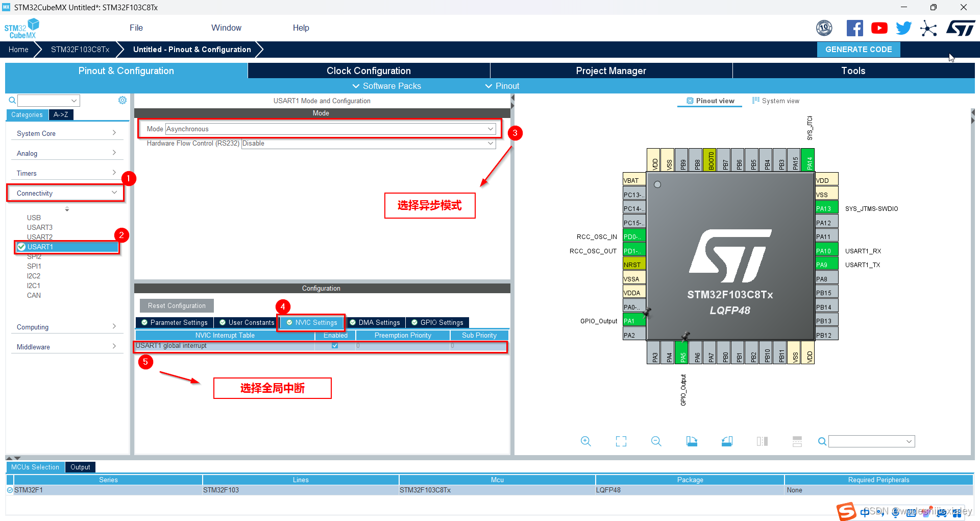Toggle USART1 global interrupt Enabled checkbox
Viewport: 980px width, 521px height.
coord(335,346)
